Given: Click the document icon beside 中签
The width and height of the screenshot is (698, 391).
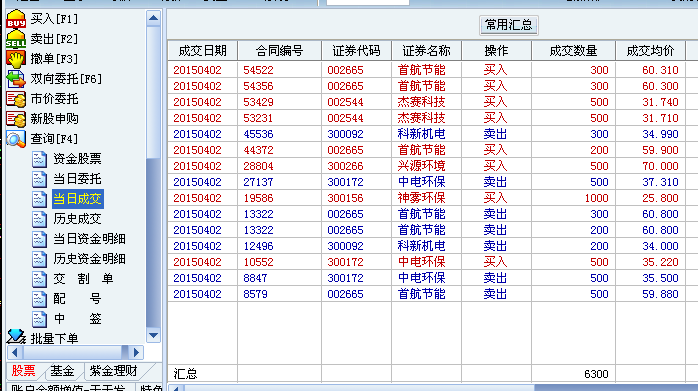Looking at the screenshot, I should 39,319.
